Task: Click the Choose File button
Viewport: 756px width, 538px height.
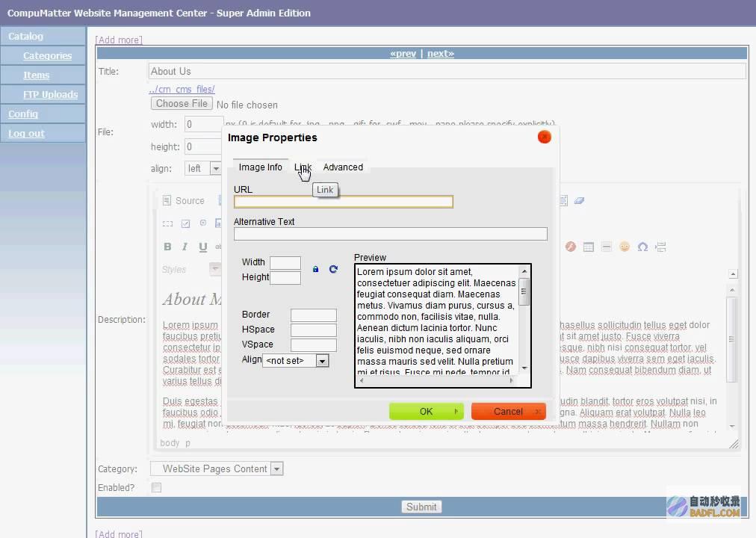Action: (x=182, y=104)
